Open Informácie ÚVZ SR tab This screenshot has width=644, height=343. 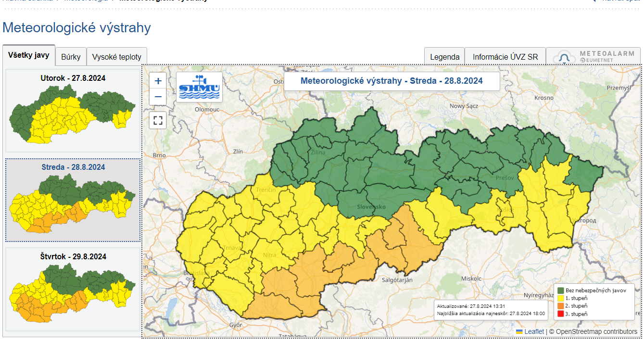(505, 57)
